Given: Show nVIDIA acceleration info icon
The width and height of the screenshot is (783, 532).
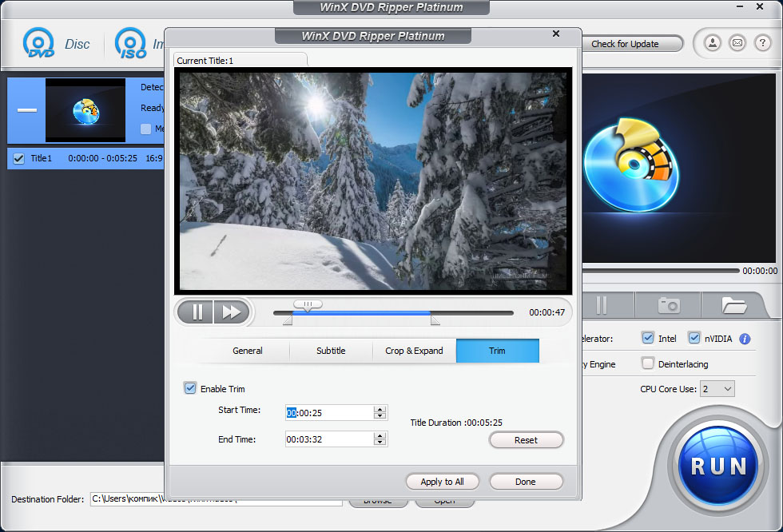Looking at the screenshot, I should tap(745, 339).
